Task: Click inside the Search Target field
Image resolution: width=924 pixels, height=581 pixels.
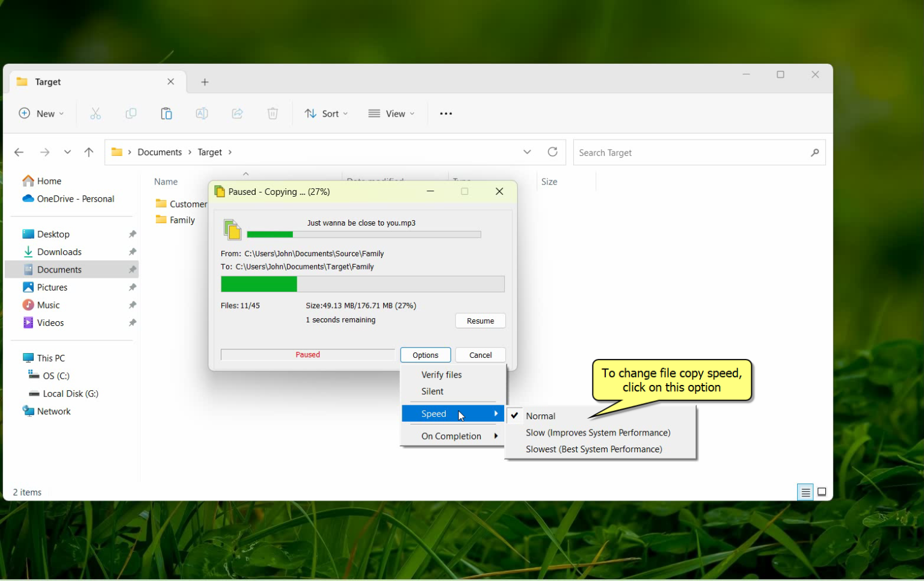Action: pos(662,152)
